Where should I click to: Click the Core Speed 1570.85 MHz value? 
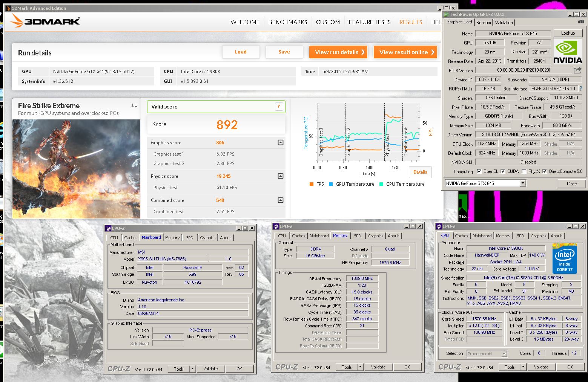(x=484, y=319)
